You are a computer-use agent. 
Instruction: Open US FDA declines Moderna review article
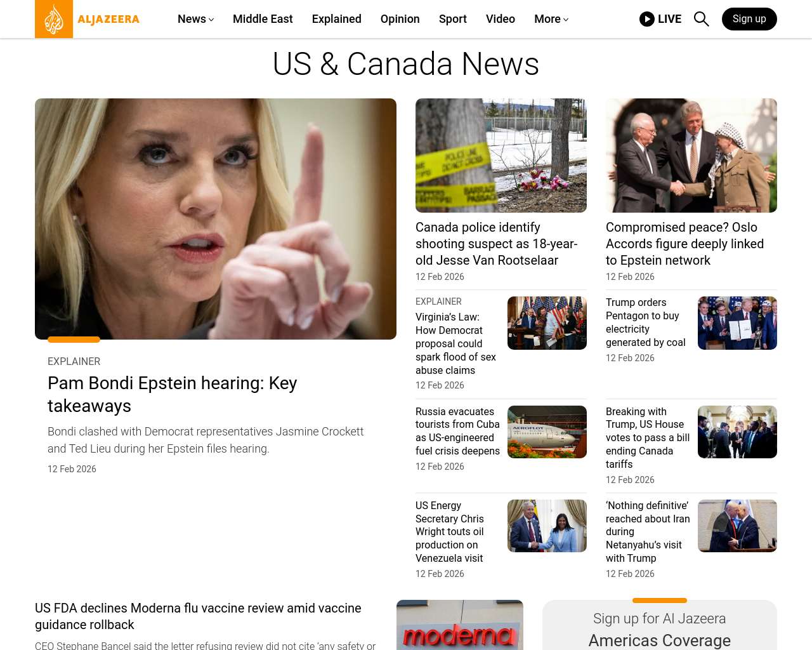198,616
